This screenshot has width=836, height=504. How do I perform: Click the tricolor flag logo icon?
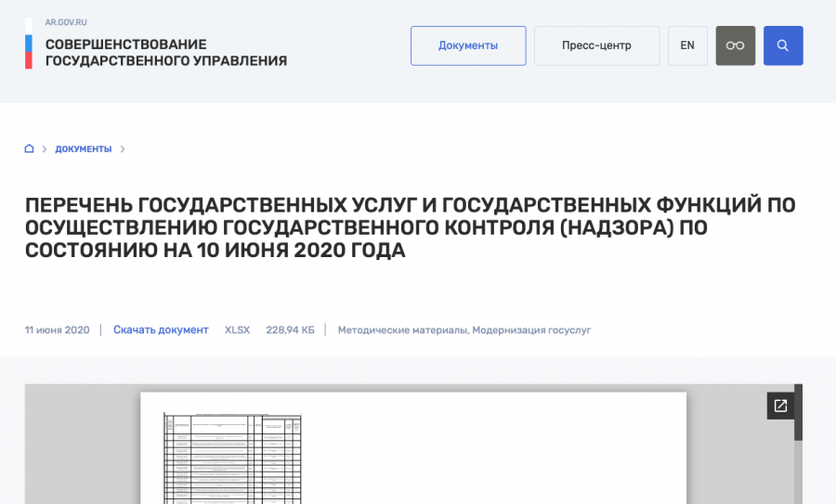(28, 44)
